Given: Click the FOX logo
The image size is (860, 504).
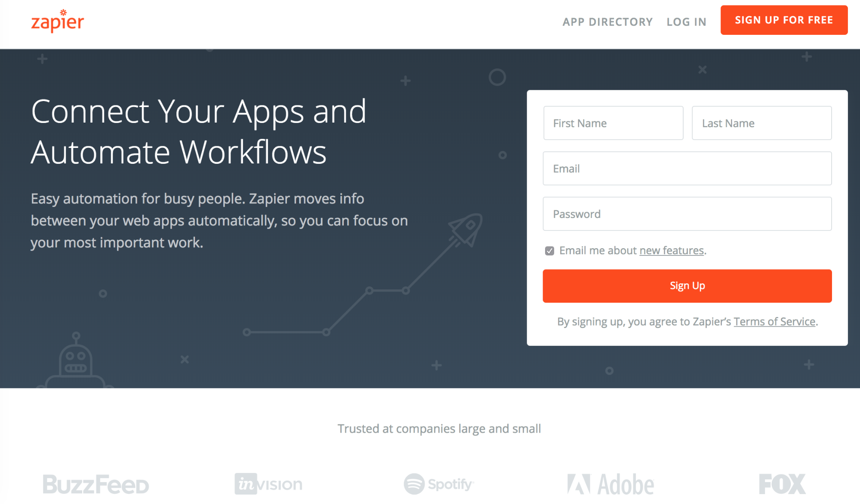Looking at the screenshot, I should pos(782,484).
